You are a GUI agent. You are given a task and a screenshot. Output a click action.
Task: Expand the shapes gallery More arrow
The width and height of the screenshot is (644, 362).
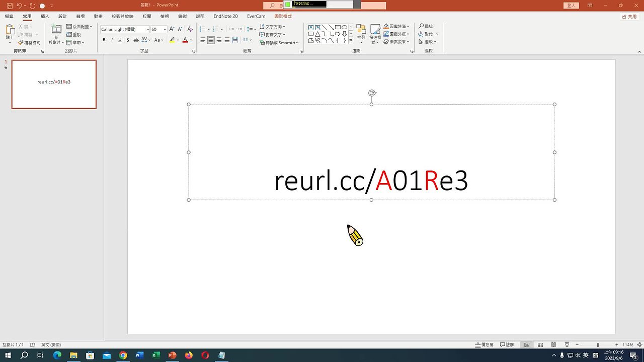(351, 41)
